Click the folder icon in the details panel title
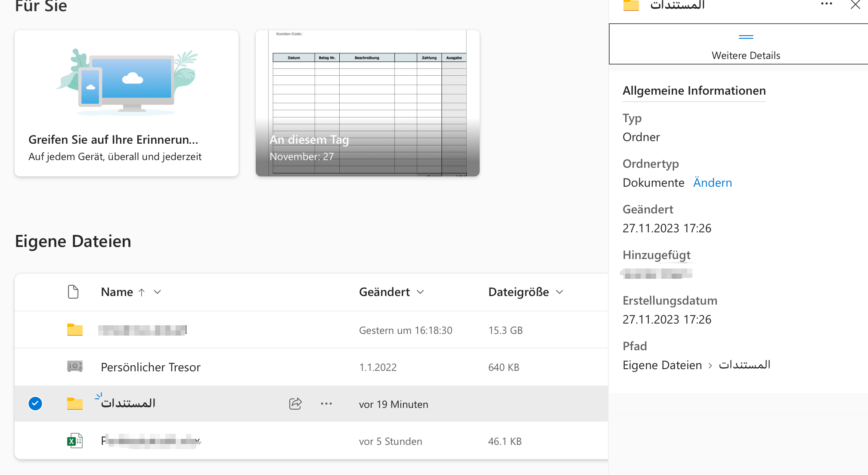This screenshot has height=475, width=868. point(631,5)
